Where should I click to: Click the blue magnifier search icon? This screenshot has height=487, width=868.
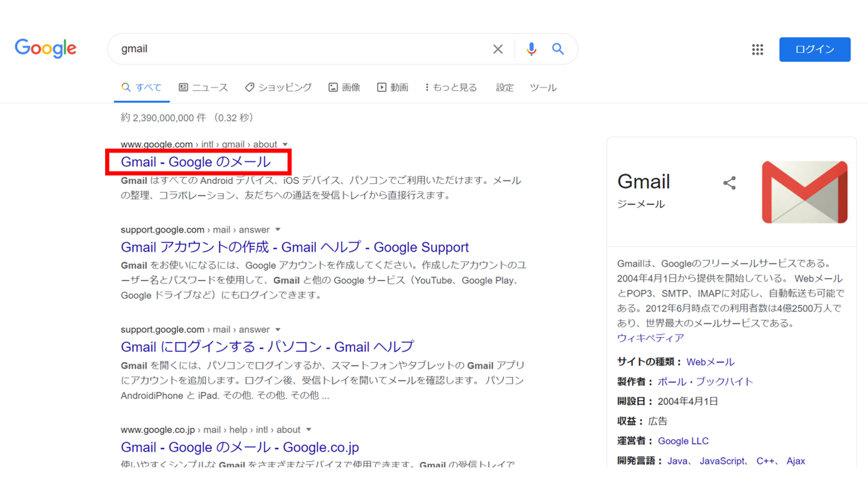coord(558,49)
